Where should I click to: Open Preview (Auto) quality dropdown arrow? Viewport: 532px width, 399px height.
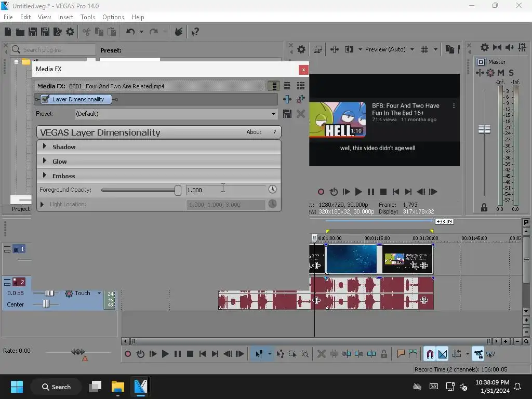click(412, 49)
